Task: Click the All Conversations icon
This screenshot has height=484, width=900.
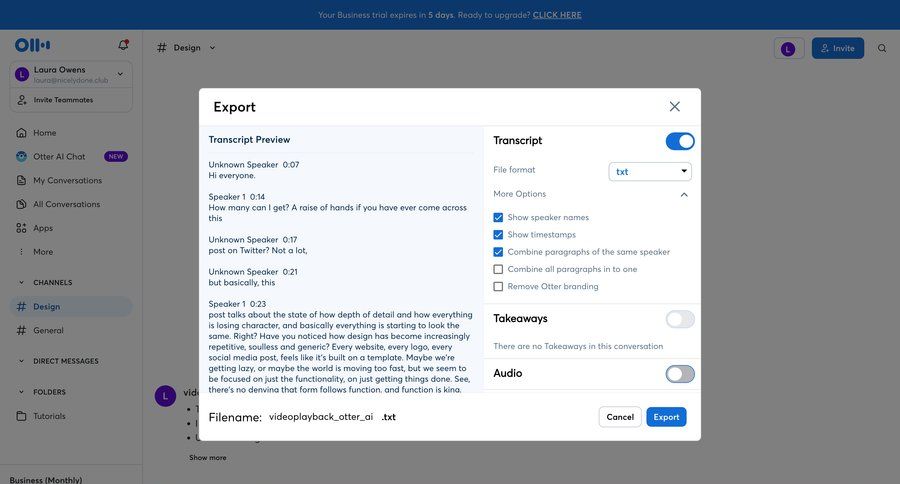Action: click(x=21, y=204)
